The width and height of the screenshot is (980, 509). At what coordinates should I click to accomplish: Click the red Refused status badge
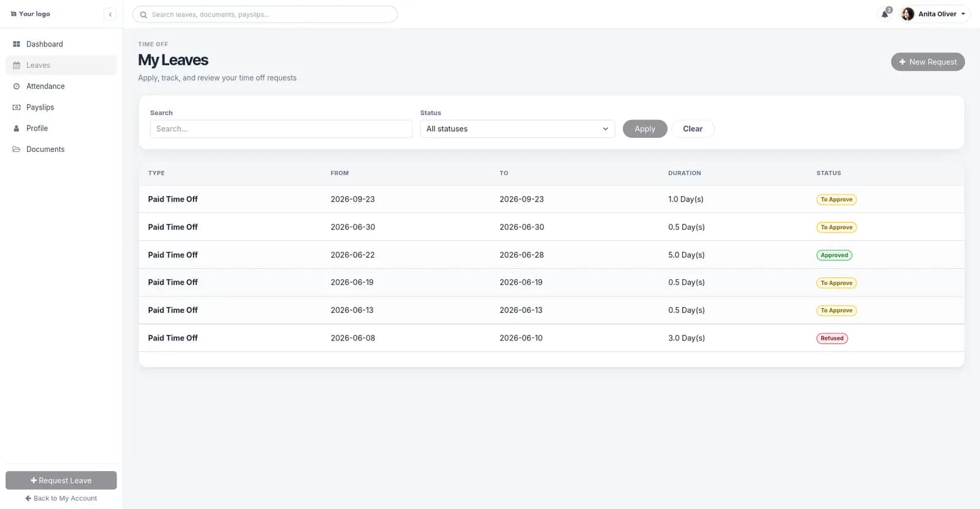pyautogui.click(x=832, y=338)
